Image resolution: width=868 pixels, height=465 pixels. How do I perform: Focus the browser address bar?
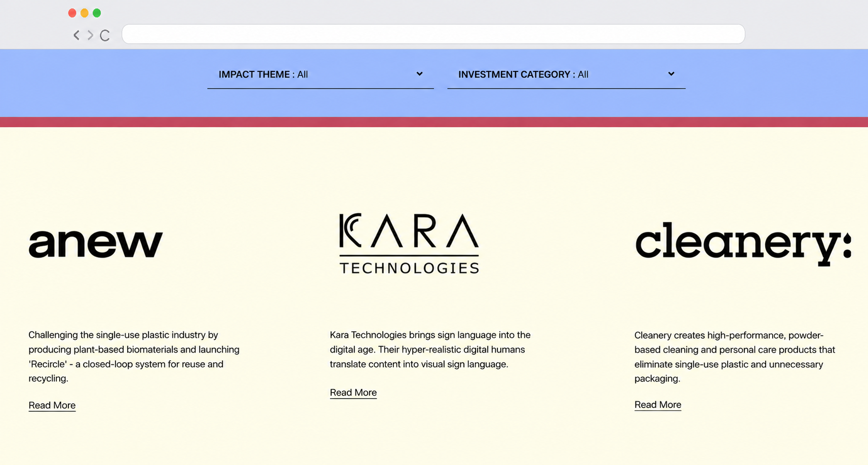[433, 34]
